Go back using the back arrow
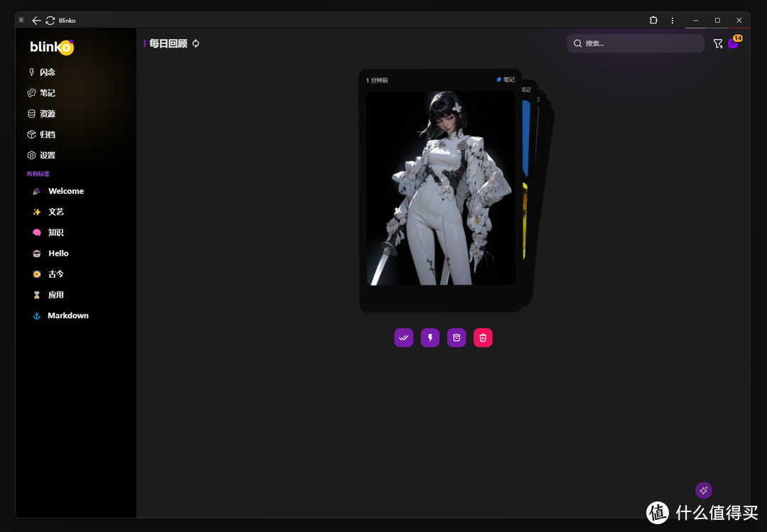This screenshot has width=767, height=532. pos(36,21)
